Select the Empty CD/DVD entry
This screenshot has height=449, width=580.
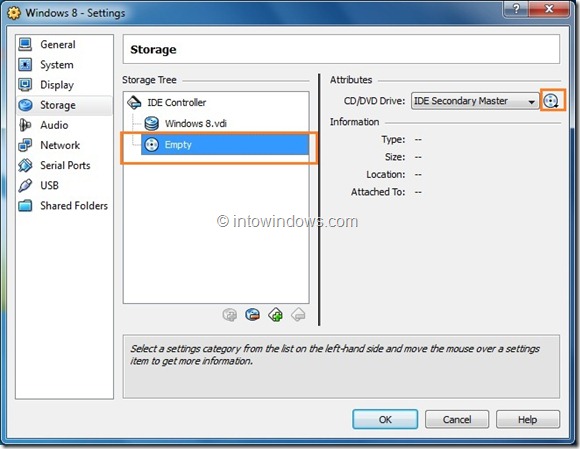tap(225, 145)
